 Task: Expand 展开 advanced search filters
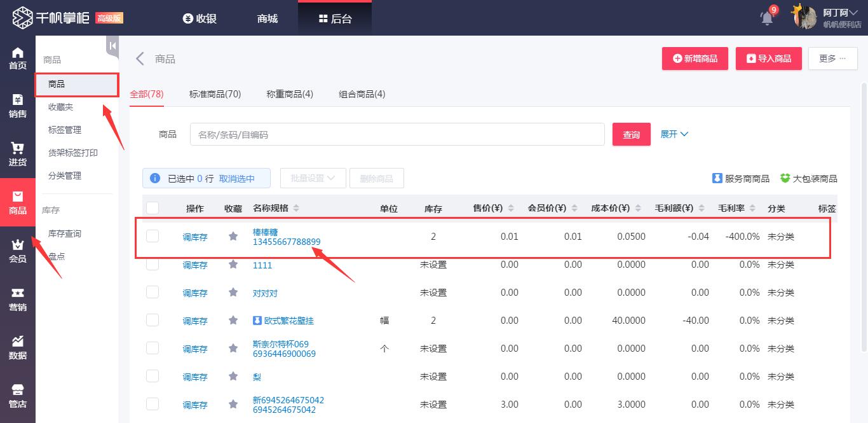coord(674,134)
